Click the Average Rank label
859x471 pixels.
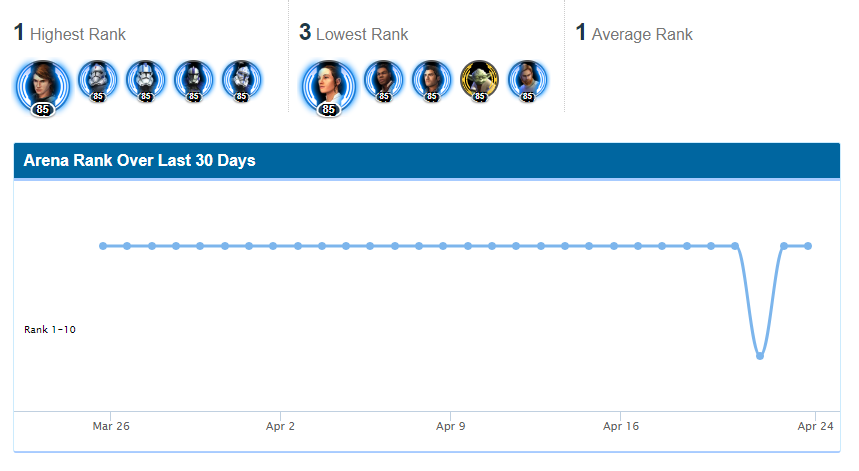pyautogui.click(x=642, y=35)
